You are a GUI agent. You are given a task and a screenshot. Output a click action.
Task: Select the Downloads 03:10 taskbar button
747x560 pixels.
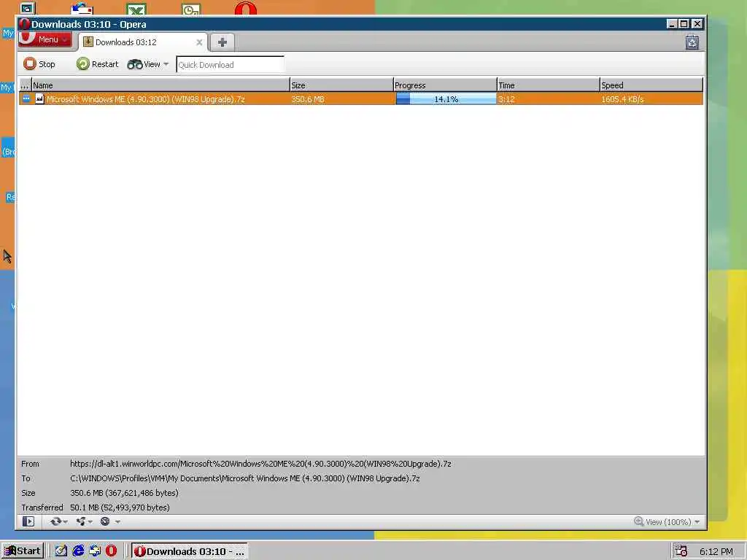(189, 551)
